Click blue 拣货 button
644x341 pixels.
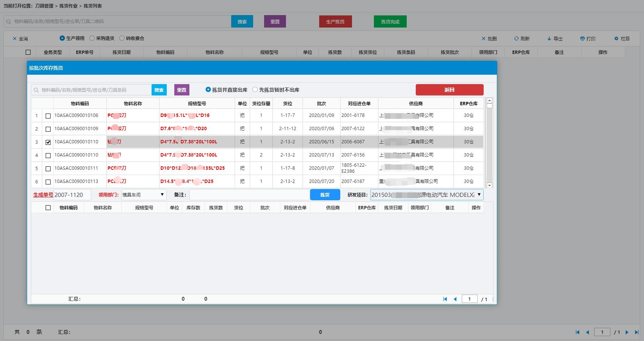click(325, 195)
